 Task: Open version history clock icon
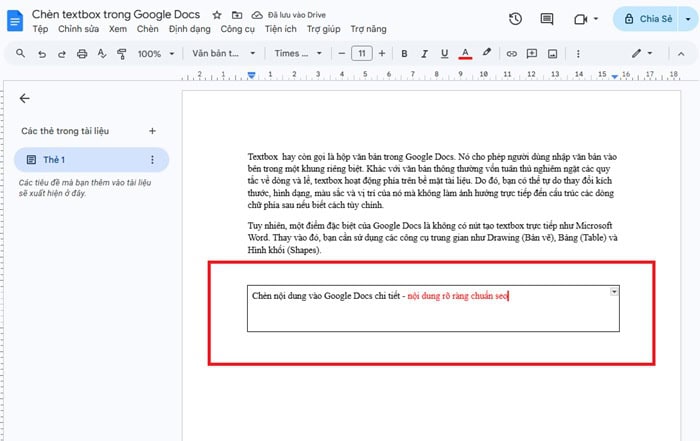point(515,19)
